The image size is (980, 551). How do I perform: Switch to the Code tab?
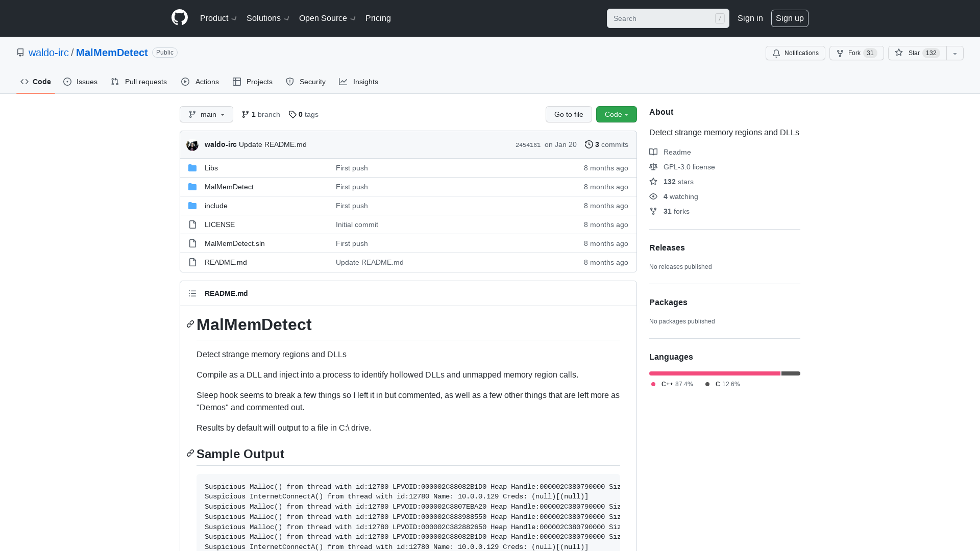click(36, 82)
